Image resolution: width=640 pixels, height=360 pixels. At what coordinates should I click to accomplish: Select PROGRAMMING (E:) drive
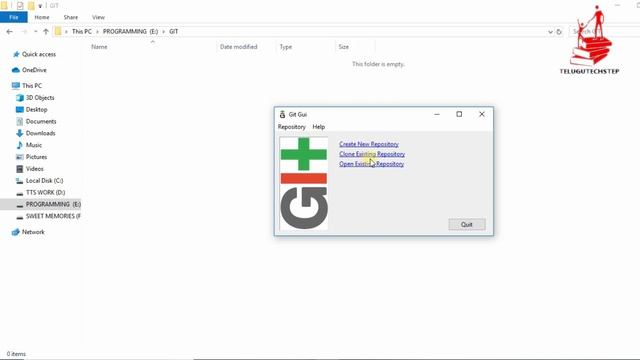click(x=53, y=204)
